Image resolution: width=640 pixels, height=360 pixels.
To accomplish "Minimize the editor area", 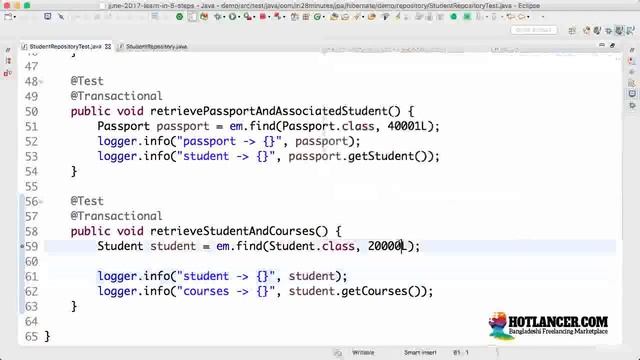I will tap(602, 45).
